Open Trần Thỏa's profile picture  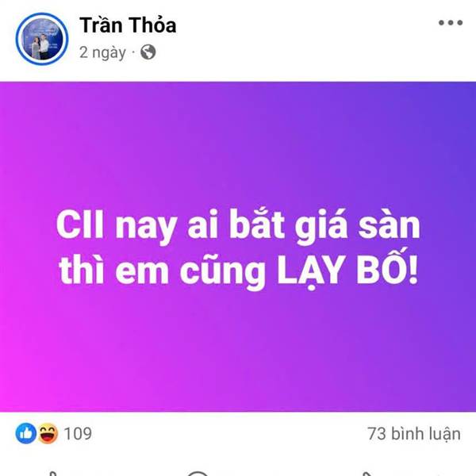click(42, 39)
